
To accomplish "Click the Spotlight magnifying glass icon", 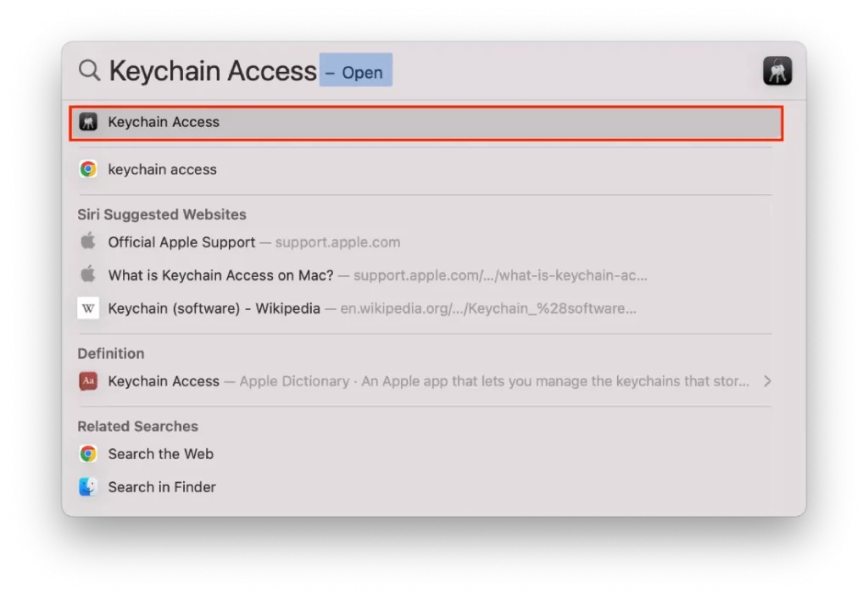I will (89, 71).
